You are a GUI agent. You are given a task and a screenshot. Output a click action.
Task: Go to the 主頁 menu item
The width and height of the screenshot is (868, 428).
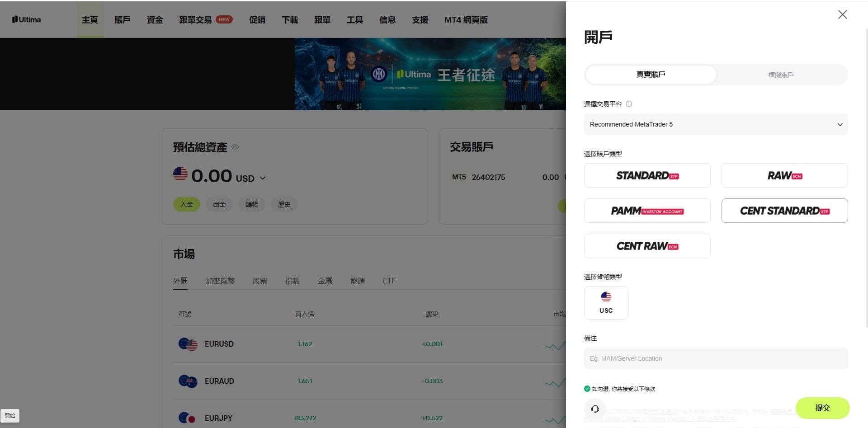tap(90, 20)
